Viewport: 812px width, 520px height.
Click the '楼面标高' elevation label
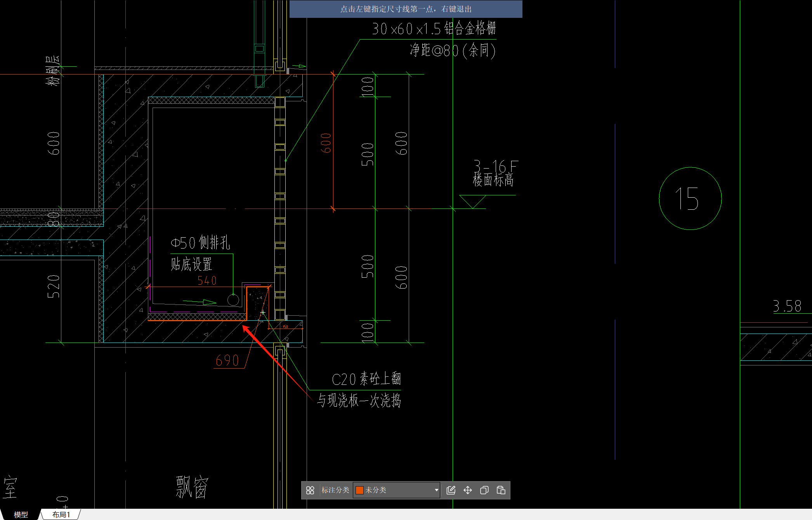click(493, 180)
